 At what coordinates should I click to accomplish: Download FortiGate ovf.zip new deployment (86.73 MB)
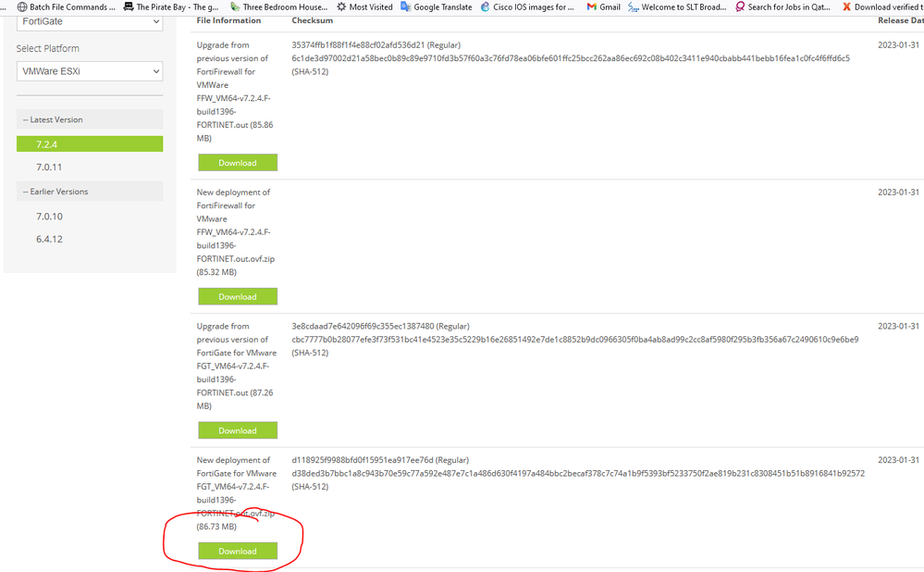pos(238,551)
